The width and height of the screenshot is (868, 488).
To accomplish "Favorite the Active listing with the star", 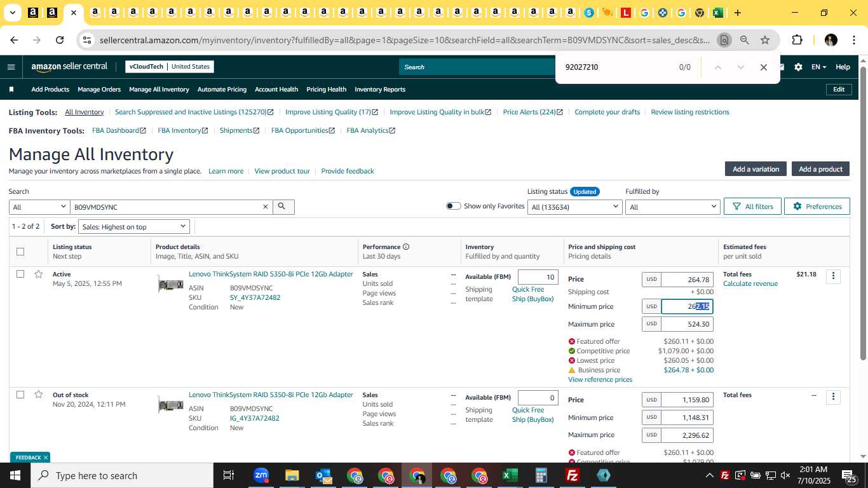I will coord(39,274).
